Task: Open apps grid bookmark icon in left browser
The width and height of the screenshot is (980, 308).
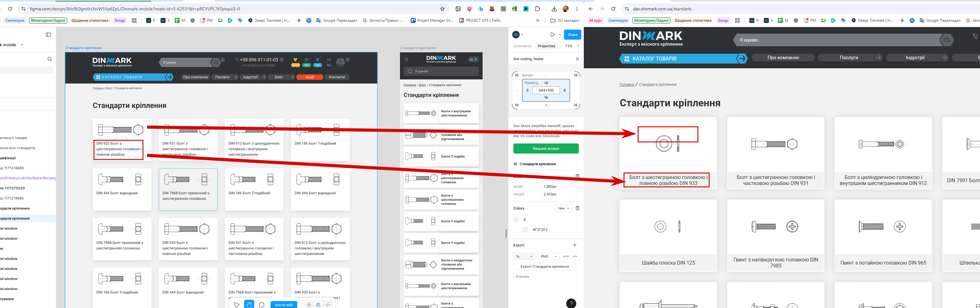Action: (134, 20)
